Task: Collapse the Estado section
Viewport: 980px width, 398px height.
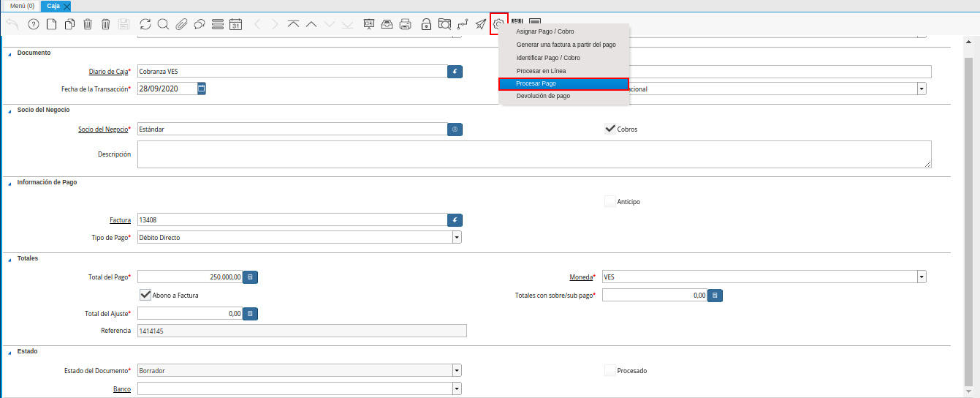Action: click(x=10, y=352)
